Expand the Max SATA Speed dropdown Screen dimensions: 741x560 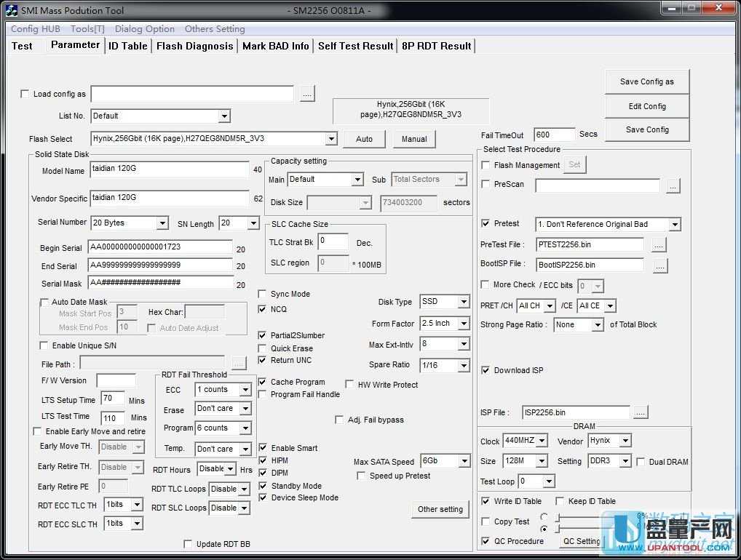(x=464, y=461)
